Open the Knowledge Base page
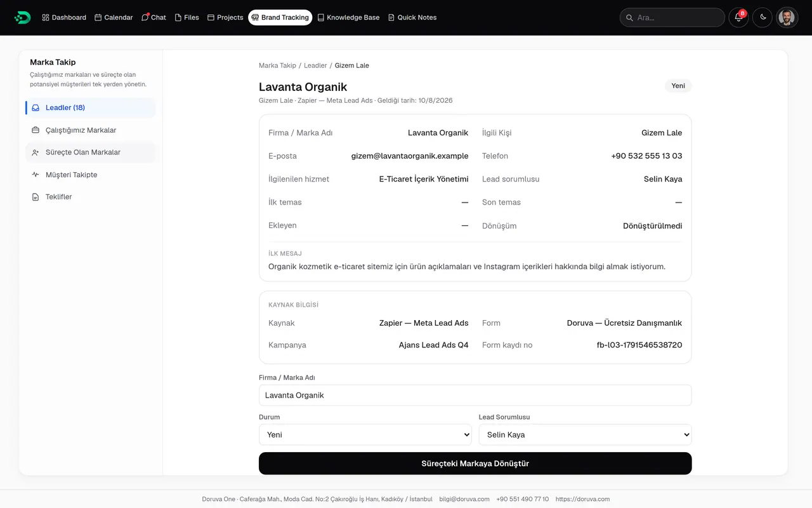Screen dimensions: 812x508 click(x=348, y=18)
